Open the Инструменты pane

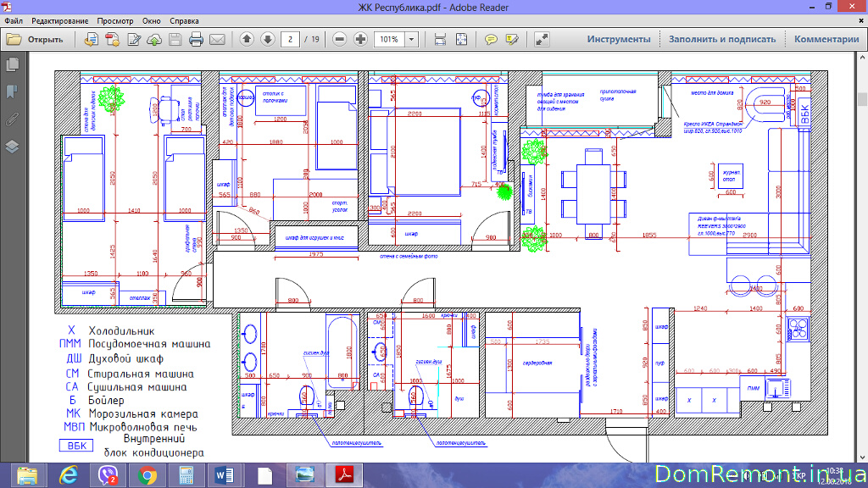tap(619, 39)
